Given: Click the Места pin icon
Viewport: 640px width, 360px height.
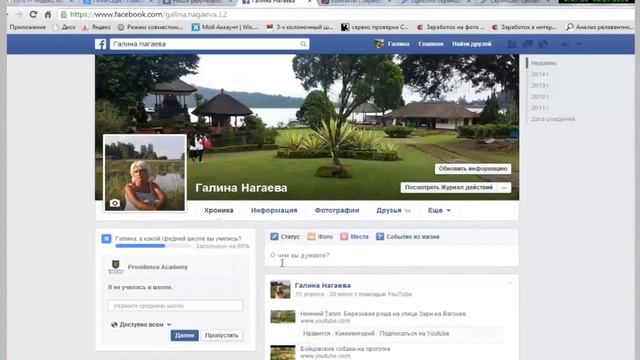Looking at the screenshot, I should [x=344, y=236].
